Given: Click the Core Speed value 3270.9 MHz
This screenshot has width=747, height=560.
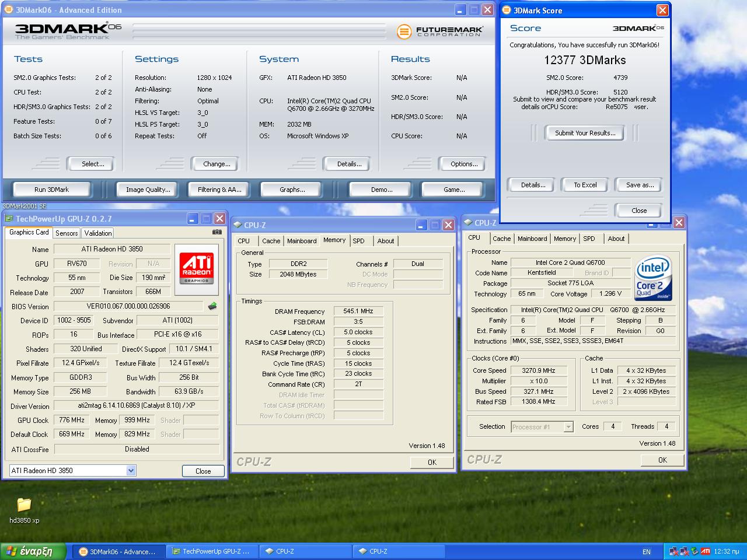Looking at the screenshot, I should pyautogui.click(x=538, y=370).
